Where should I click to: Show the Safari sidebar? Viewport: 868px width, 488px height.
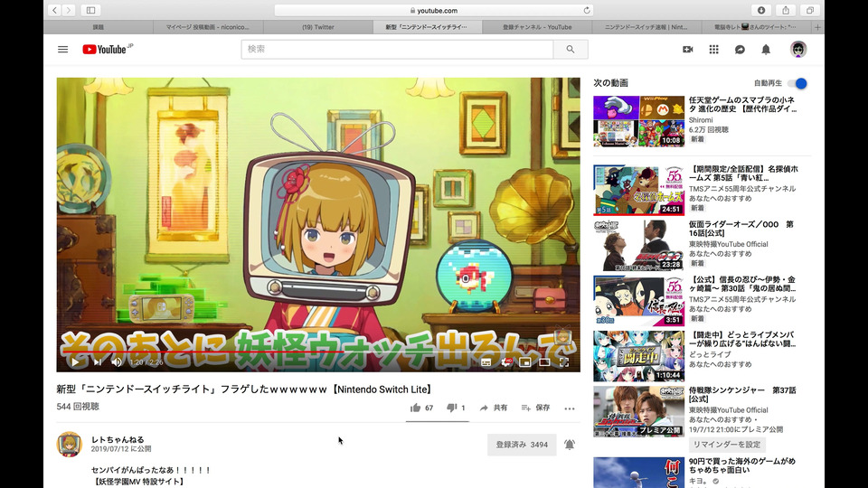90,10
